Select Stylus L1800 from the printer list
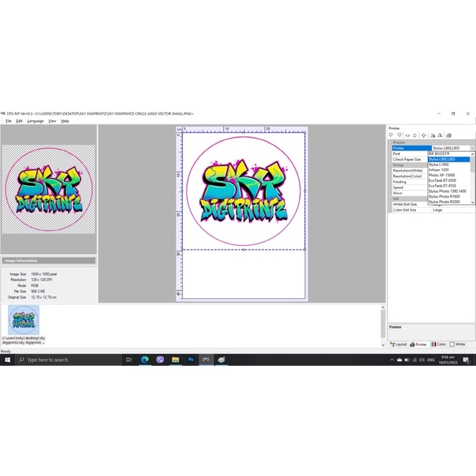 tap(439, 165)
